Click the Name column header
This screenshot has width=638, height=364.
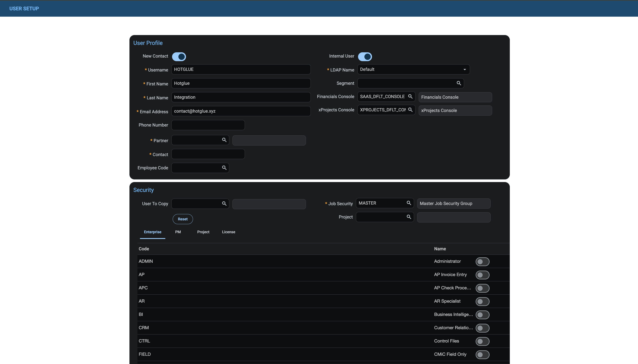click(440, 249)
